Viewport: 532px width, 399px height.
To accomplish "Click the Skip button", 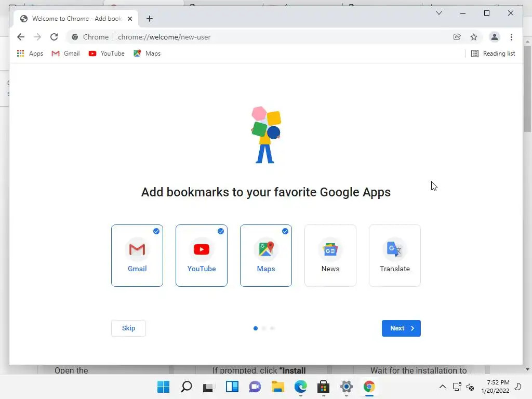I will 129,328.
